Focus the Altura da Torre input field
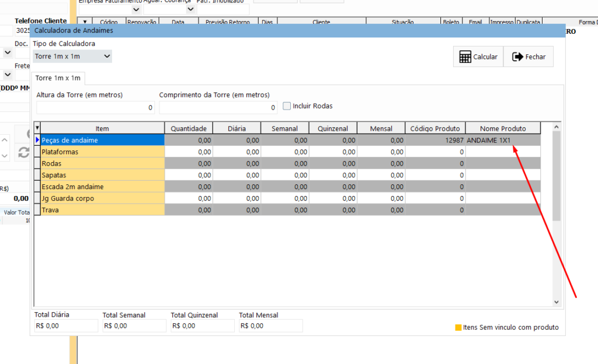Image resolution: width=598 pixels, height=364 pixels. (95, 107)
